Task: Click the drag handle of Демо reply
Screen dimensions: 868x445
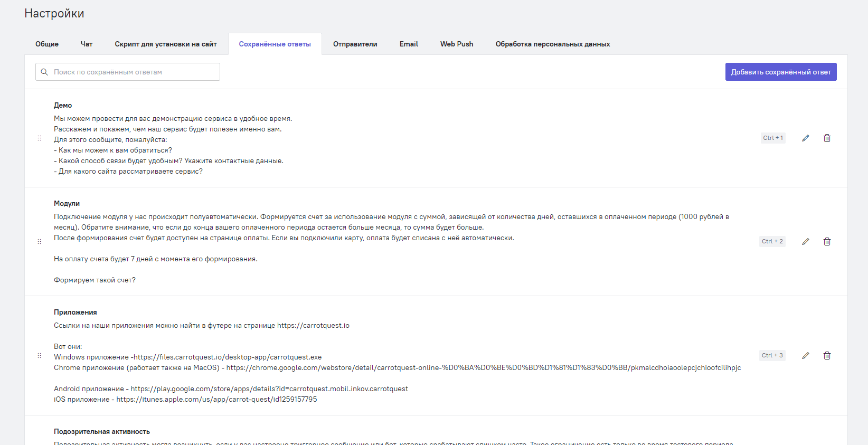Action: click(x=39, y=138)
